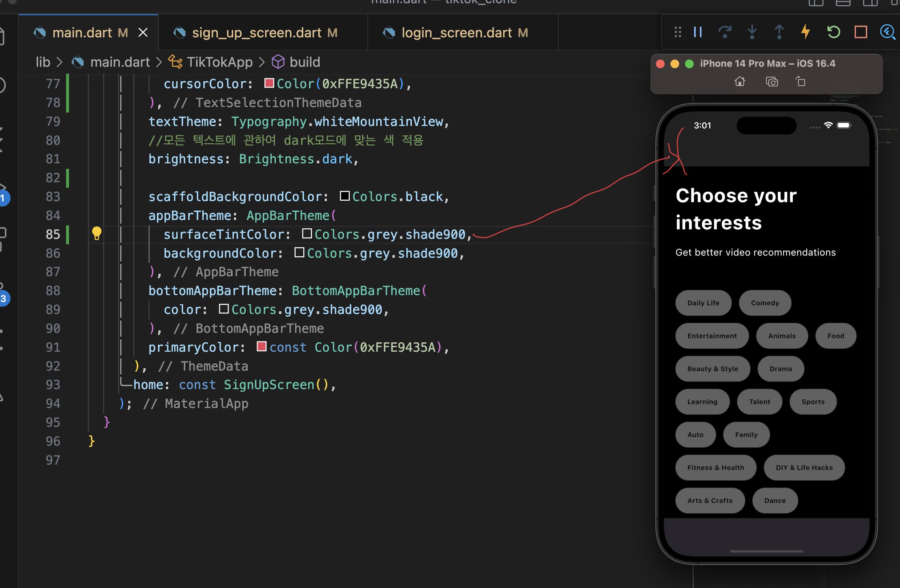Switch to the login_screen.dart tab
This screenshot has width=900, height=588.
(x=457, y=33)
